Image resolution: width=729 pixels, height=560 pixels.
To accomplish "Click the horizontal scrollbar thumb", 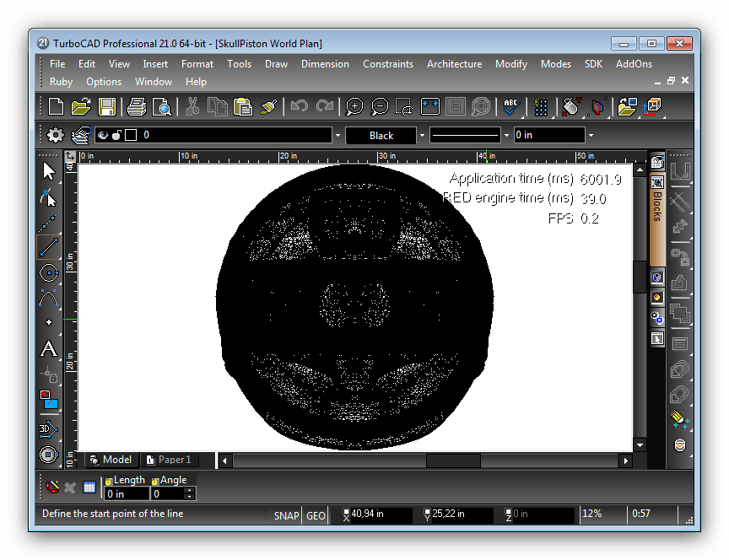I will point(453,460).
